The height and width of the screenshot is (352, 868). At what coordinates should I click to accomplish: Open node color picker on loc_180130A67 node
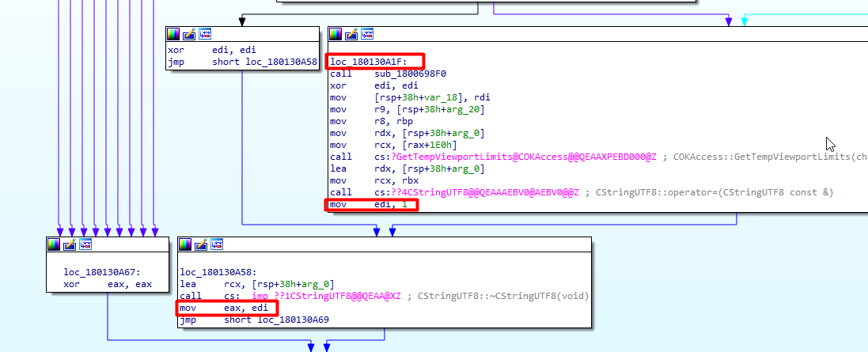[54, 244]
